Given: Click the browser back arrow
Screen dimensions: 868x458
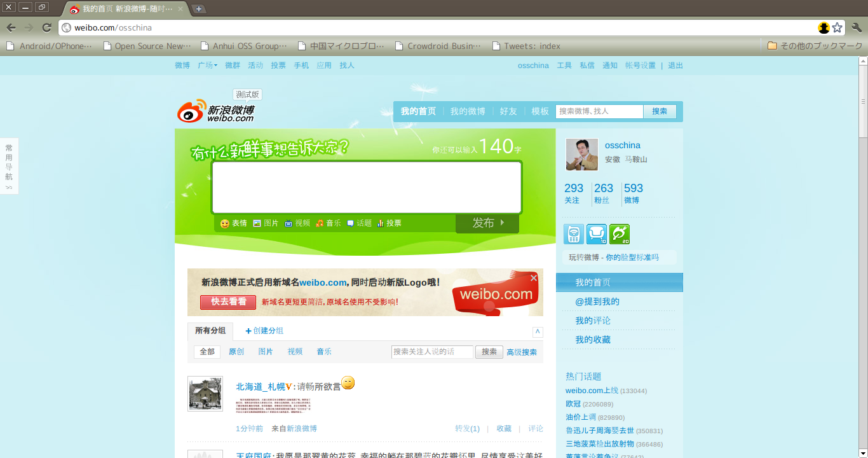Looking at the screenshot, I should point(11,27).
